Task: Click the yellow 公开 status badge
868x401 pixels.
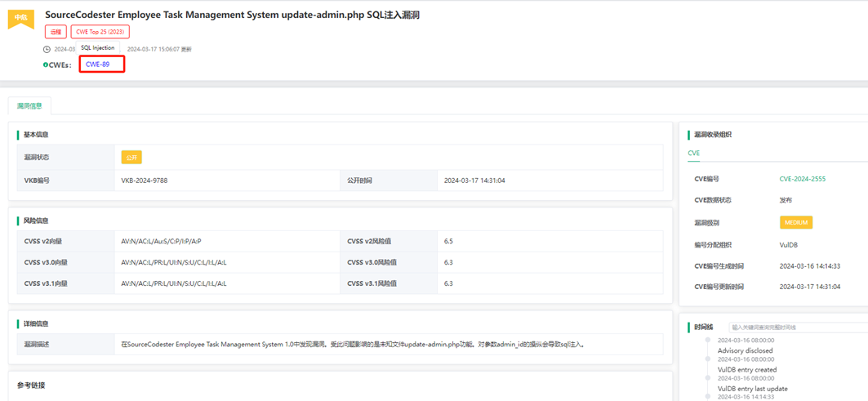Action: (x=131, y=158)
